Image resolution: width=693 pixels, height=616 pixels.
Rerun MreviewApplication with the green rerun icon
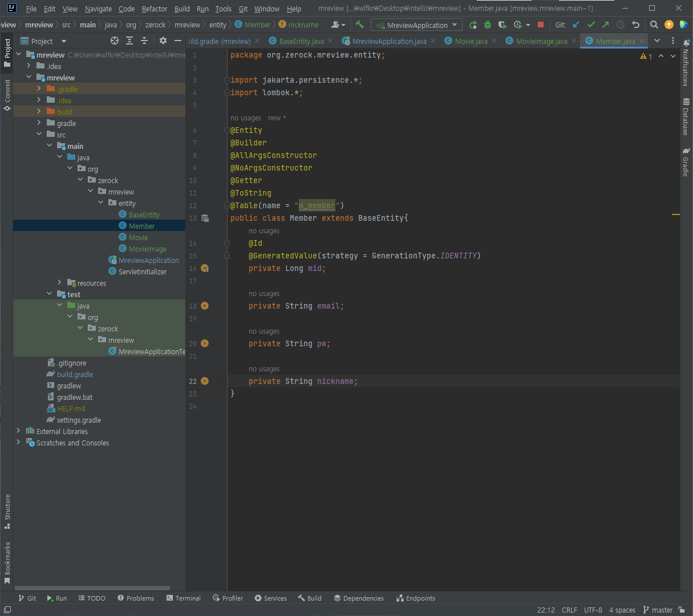click(473, 25)
